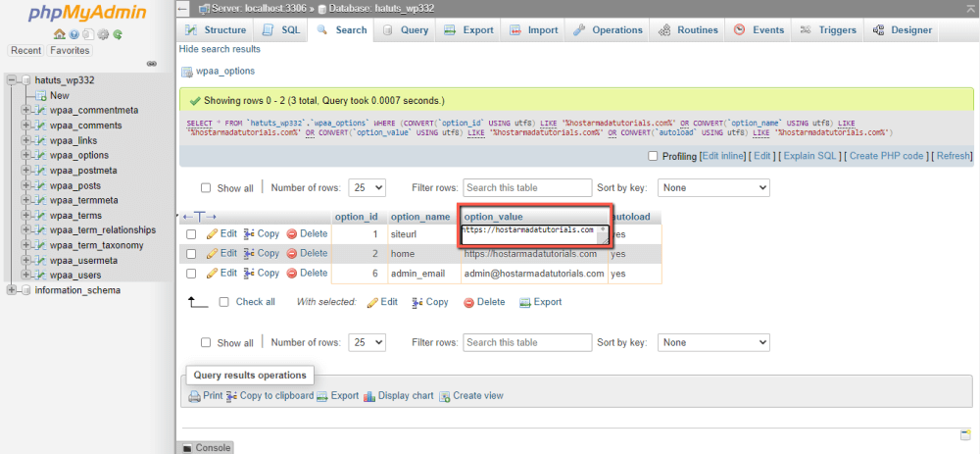Open the lower Sort by key dropdown
The image size is (980, 454).
click(713, 342)
